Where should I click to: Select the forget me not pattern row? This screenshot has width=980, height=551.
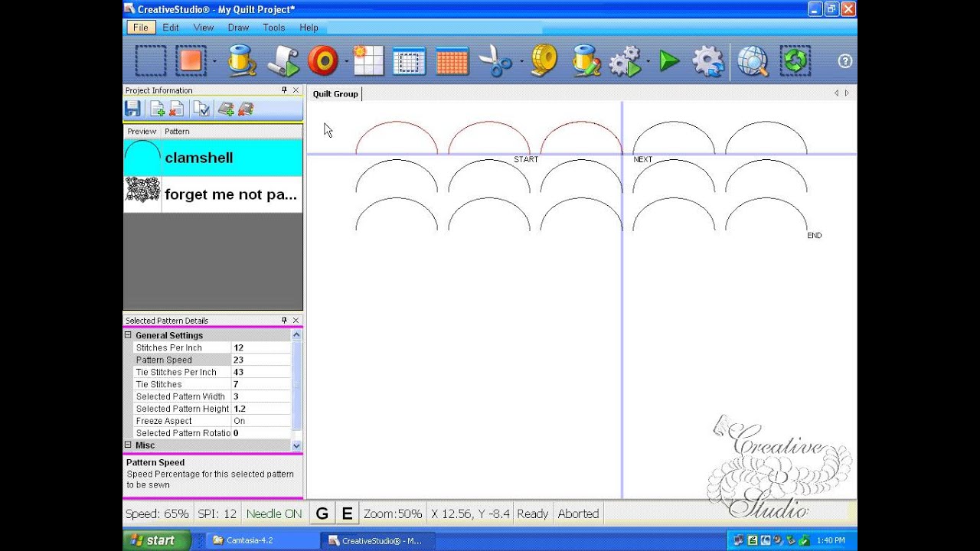[x=213, y=194]
